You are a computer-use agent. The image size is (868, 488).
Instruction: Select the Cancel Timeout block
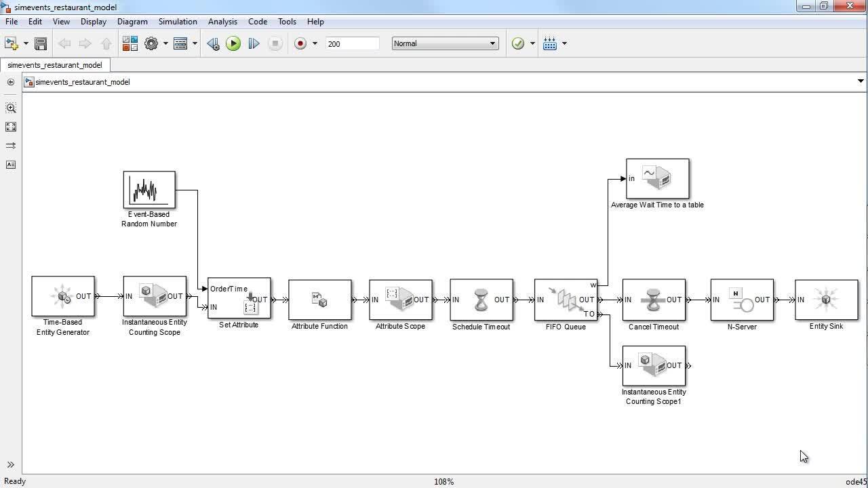pos(654,300)
